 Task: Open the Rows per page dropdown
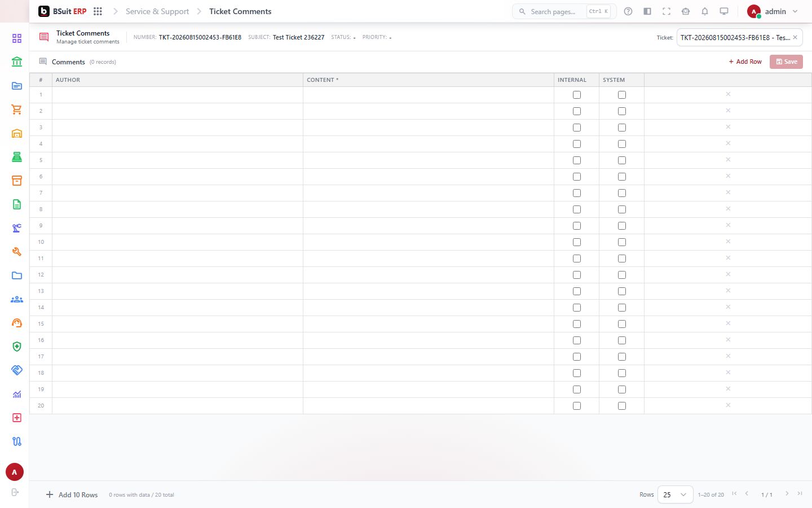[x=675, y=494]
